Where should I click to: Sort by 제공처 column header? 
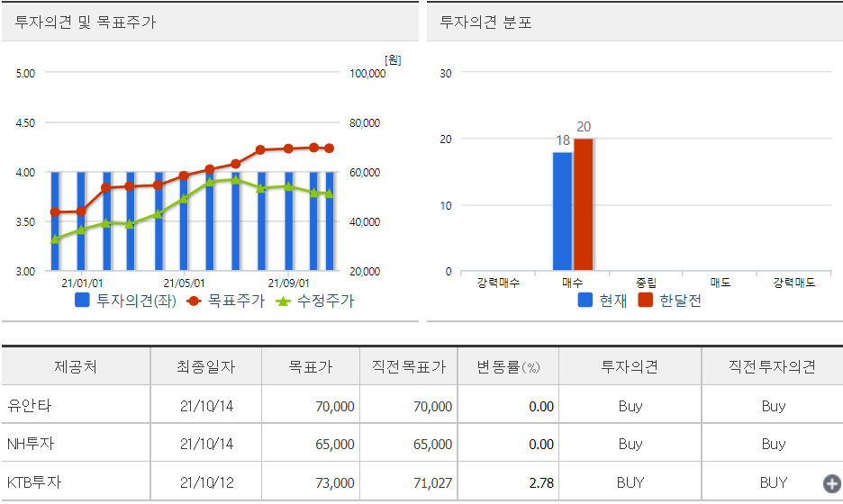[76, 366]
